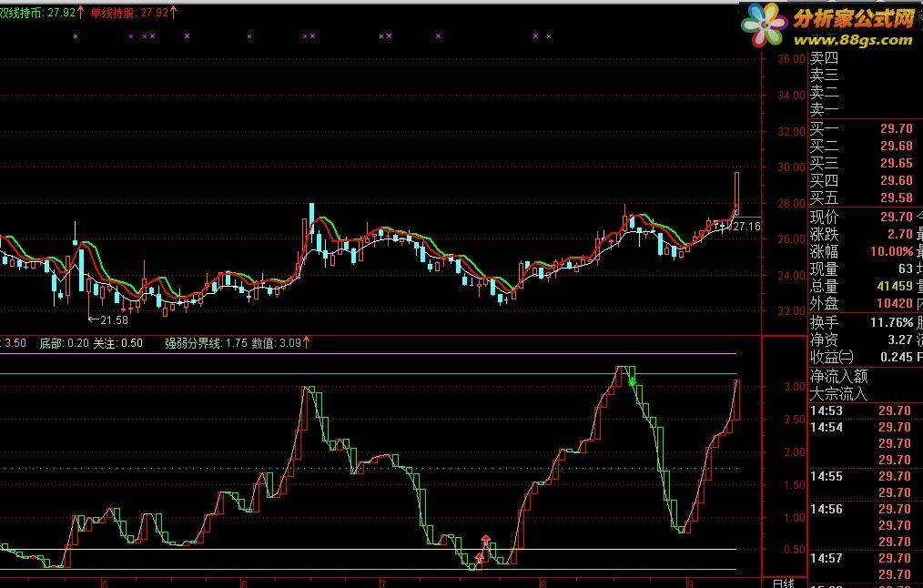The height and width of the screenshot is (588, 923).
Task: Click the 29.58 price in 买五 row
Action: (897, 198)
